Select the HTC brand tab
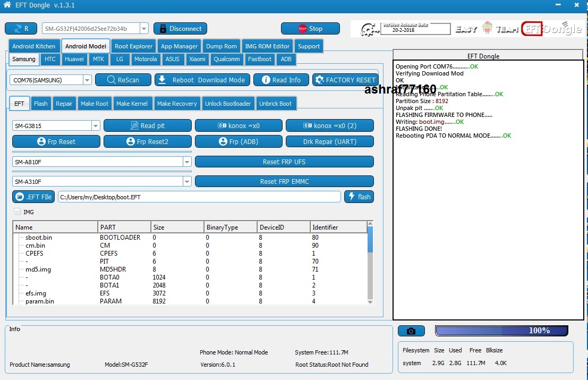Image resolution: width=588 pixels, height=380 pixels. click(50, 60)
